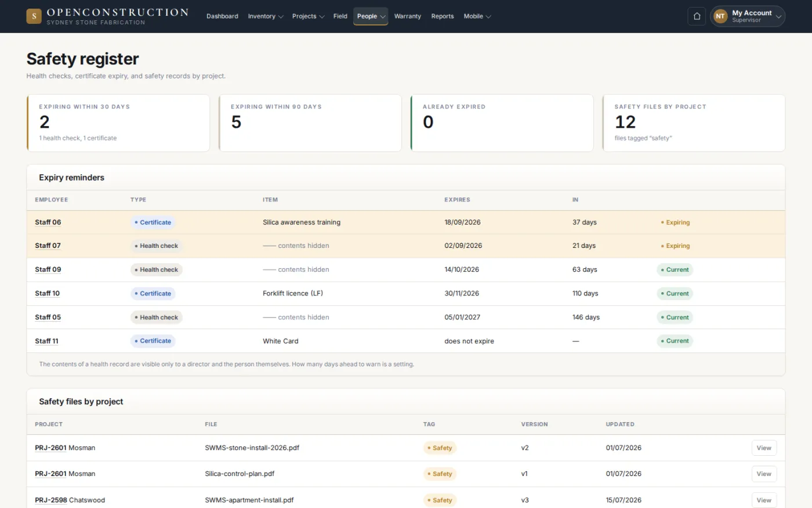Open the Projects dropdown menu

pyautogui.click(x=308, y=16)
